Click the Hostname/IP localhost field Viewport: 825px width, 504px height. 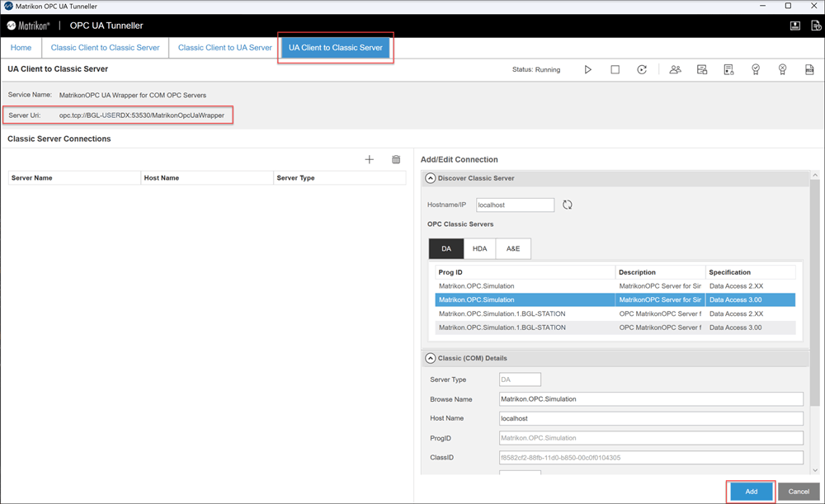[x=515, y=205]
